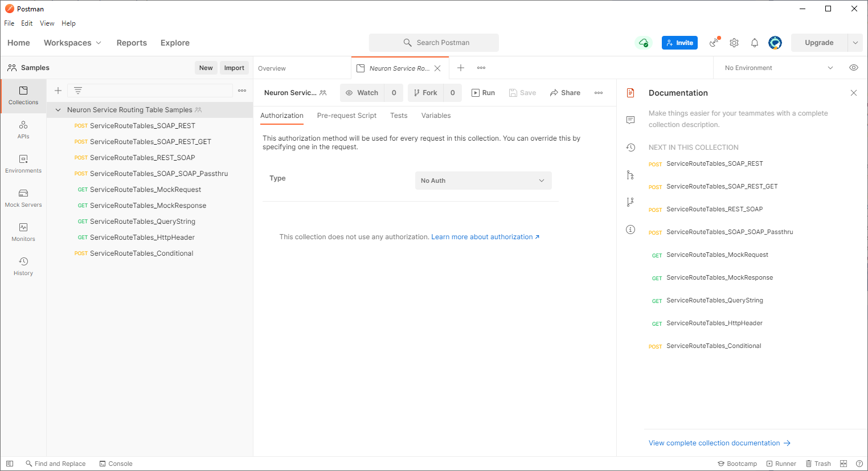
Task: Click the Fork button
Action: tap(425, 93)
